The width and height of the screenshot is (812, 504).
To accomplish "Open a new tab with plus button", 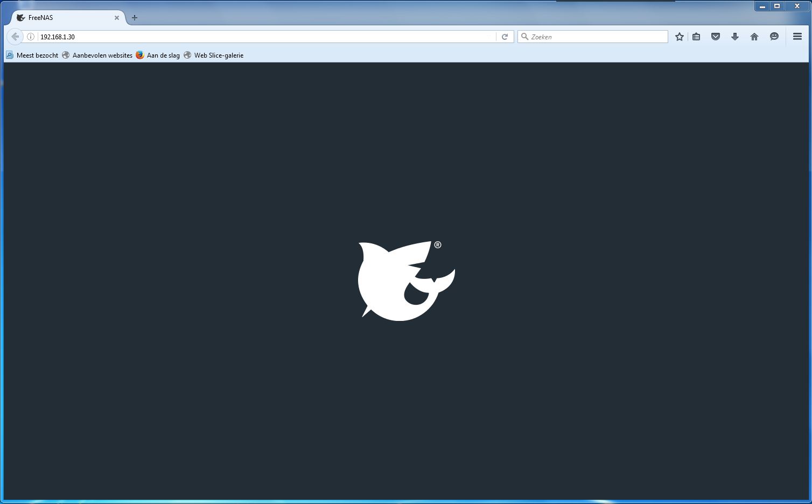I will click(135, 18).
